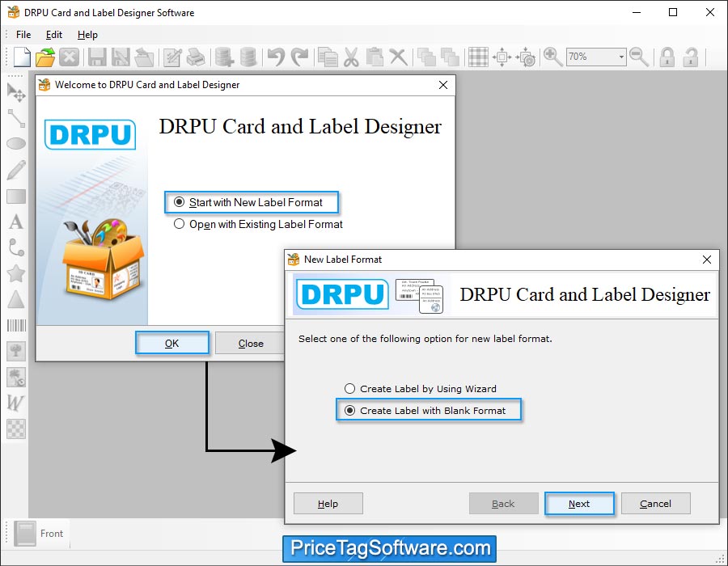
Task: Close the Welcome to DRPU dialog via X
Action: [443, 85]
